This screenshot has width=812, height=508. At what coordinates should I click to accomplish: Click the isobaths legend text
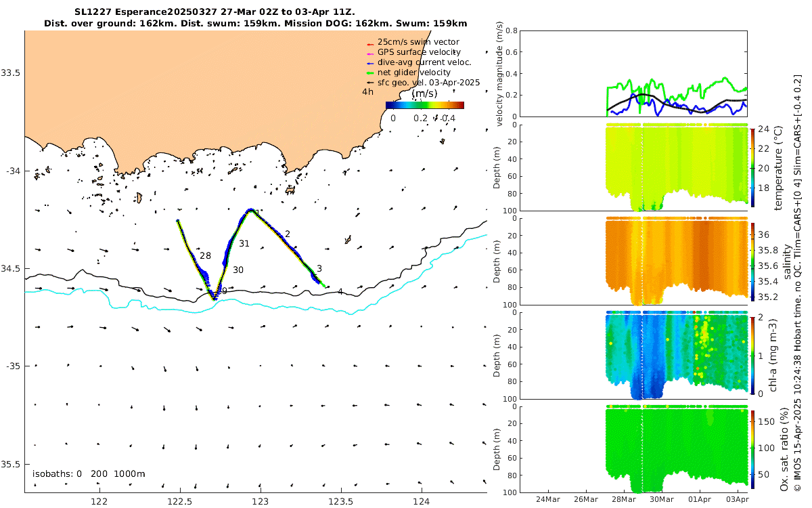[89, 473]
